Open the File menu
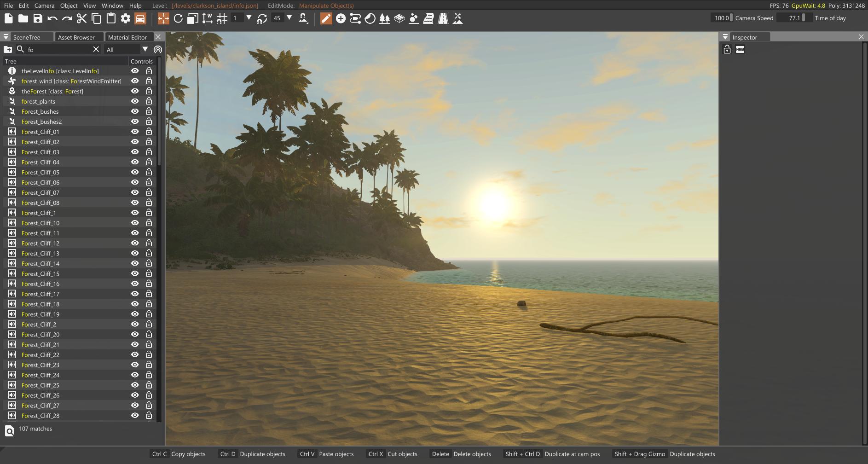This screenshot has width=868, height=464. click(x=8, y=6)
